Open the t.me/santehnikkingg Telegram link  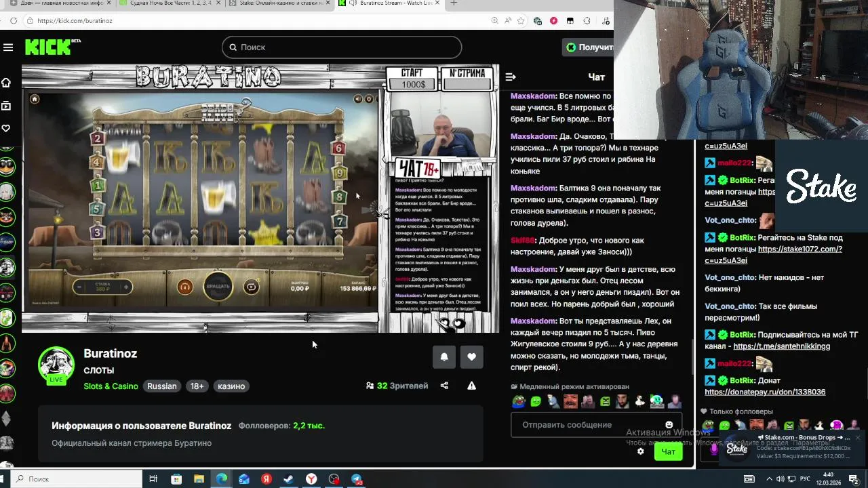(x=781, y=346)
